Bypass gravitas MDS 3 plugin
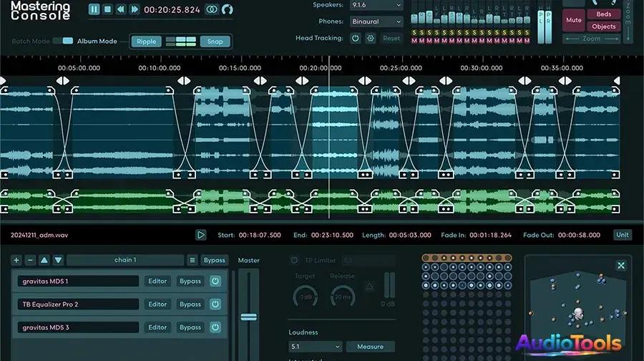 click(x=190, y=327)
